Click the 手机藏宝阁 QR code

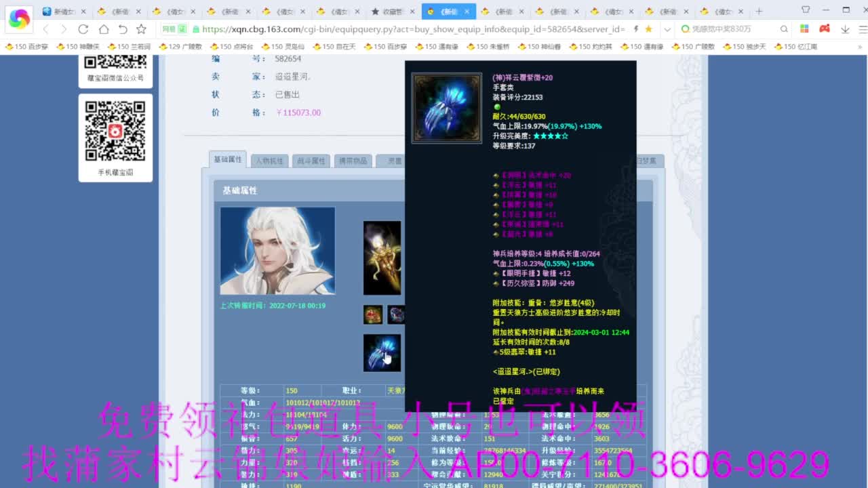(115, 131)
